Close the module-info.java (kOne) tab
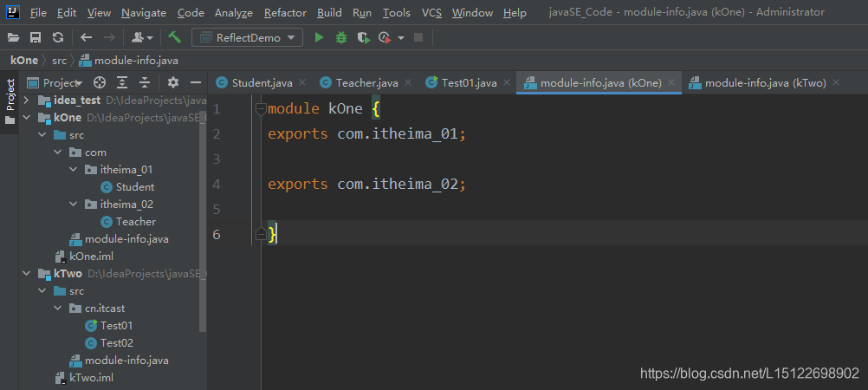Image resolution: width=868 pixels, height=390 pixels. [671, 82]
